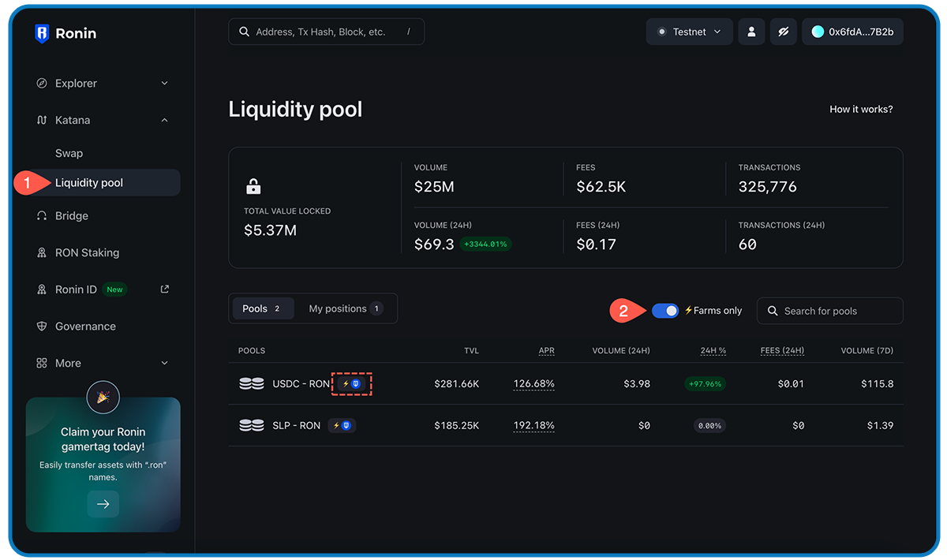Viewport: 947px width, 560px height.
Task: Click the Katana swap icon in the sidebar
Action: 42,120
